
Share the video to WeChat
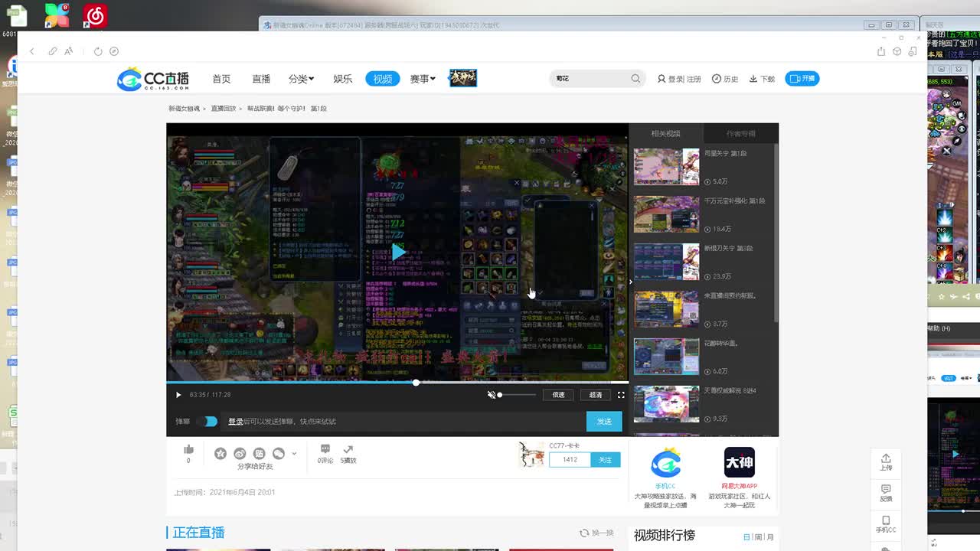tap(278, 454)
